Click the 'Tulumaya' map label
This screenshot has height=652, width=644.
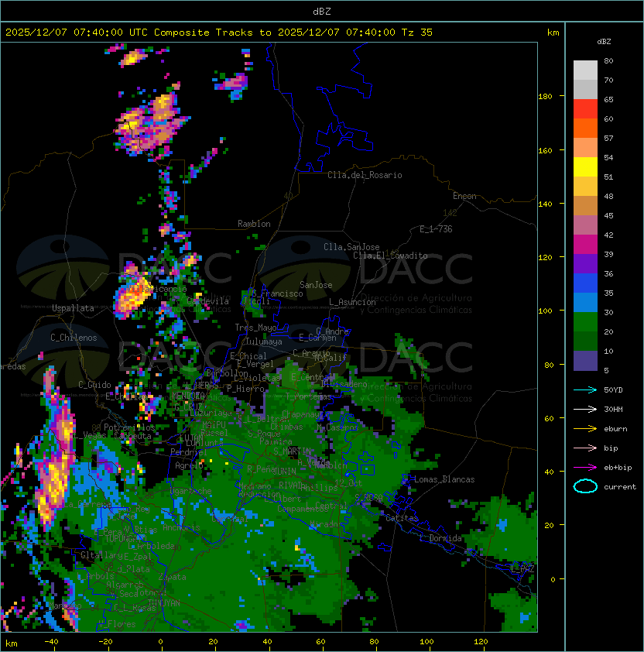(264, 341)
